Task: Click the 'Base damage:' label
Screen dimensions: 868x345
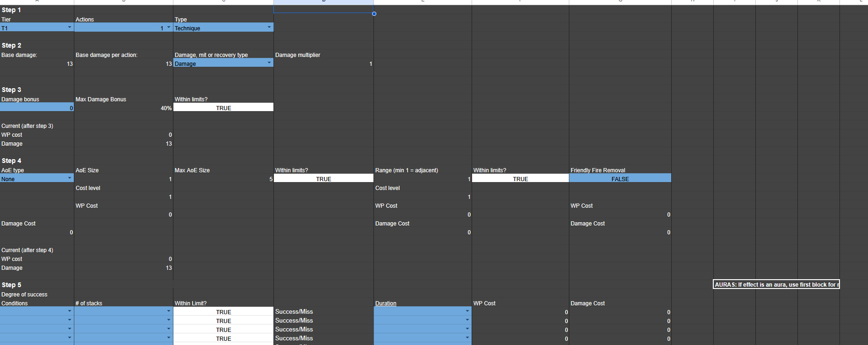Action: coord(19,55)
